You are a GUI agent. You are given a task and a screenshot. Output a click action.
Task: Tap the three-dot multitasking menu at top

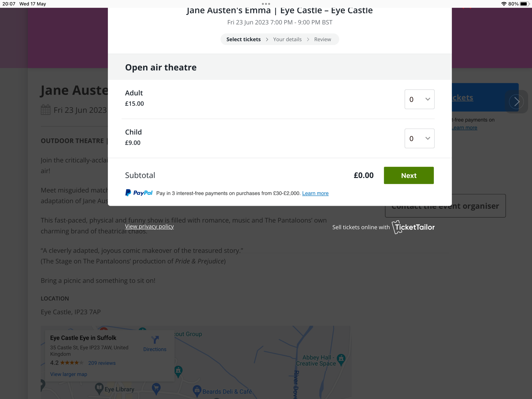[x=266, y=4]
